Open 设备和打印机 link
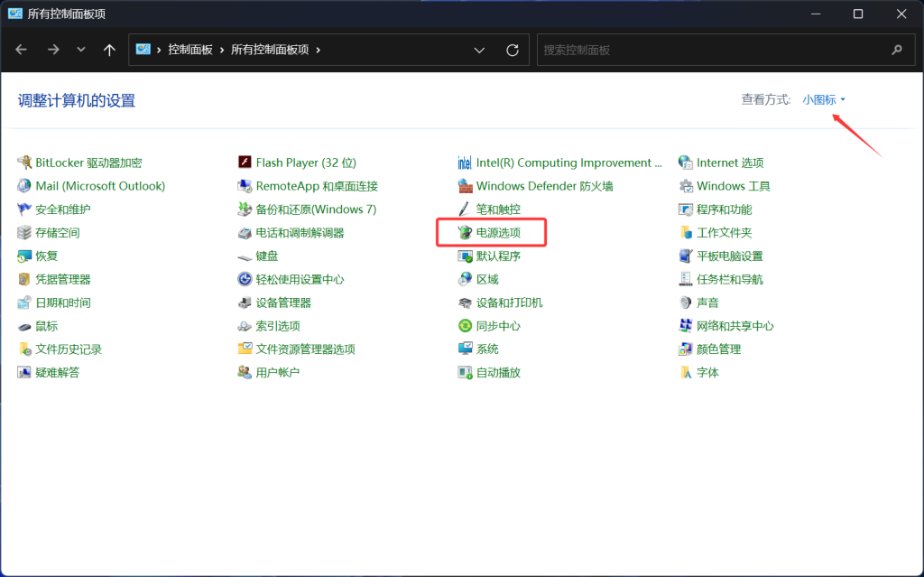The height and width of the screenshot is (577, 924). coord(509,302)
